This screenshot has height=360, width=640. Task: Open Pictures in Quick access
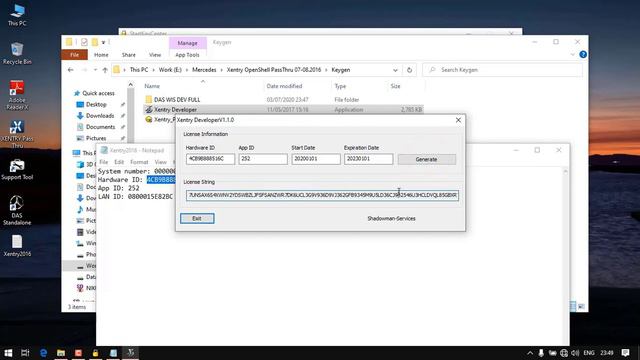96,138
